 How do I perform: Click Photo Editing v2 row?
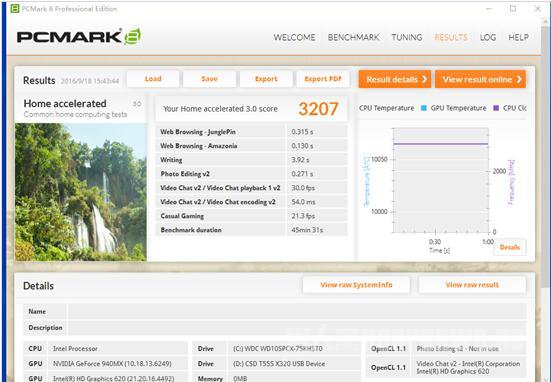(x=251, y=174)
